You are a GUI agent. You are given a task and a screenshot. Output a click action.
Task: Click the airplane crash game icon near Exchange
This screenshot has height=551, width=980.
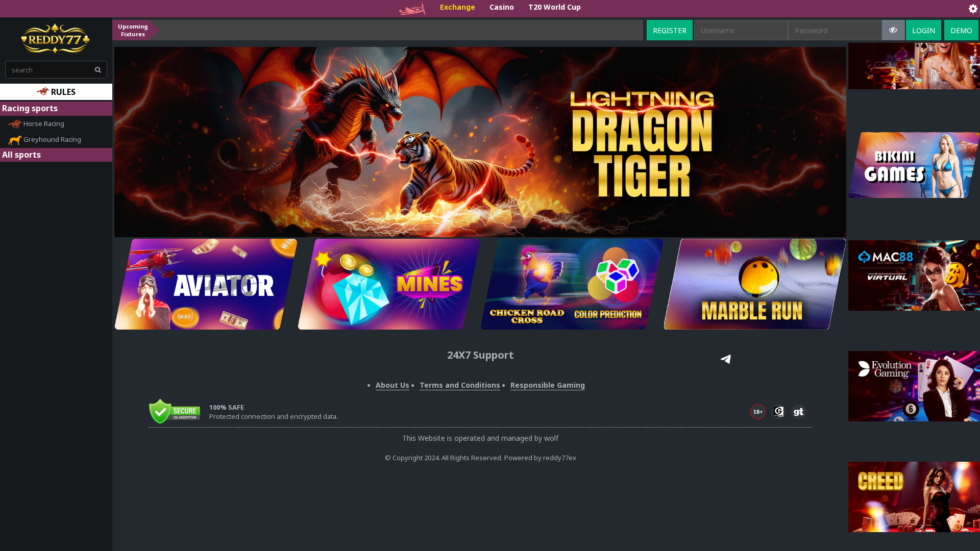412,8
